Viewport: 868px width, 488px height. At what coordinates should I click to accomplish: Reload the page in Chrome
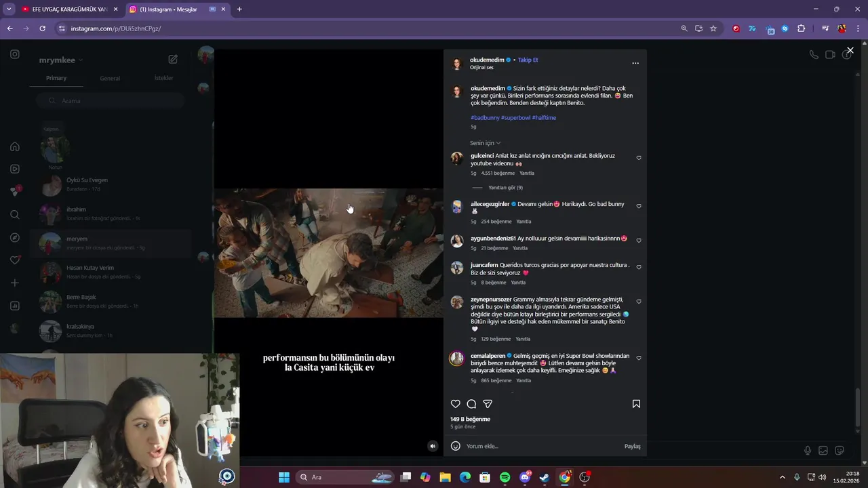(x=42, y=28)
